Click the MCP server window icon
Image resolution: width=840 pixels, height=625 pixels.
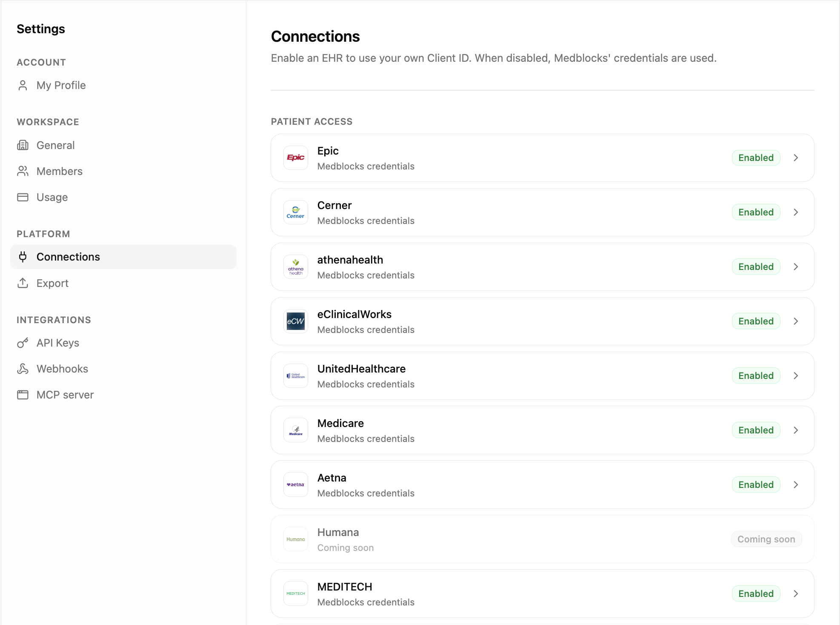pyautogui.click(x=23, y=395)
